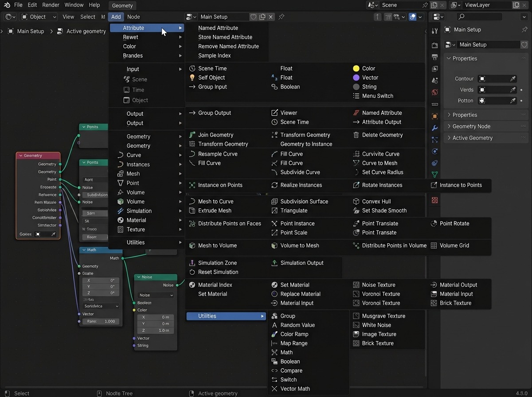Open the red checkered Texture properties icon
The height and width of the screenshot is (397, 532).
(435, 200)
